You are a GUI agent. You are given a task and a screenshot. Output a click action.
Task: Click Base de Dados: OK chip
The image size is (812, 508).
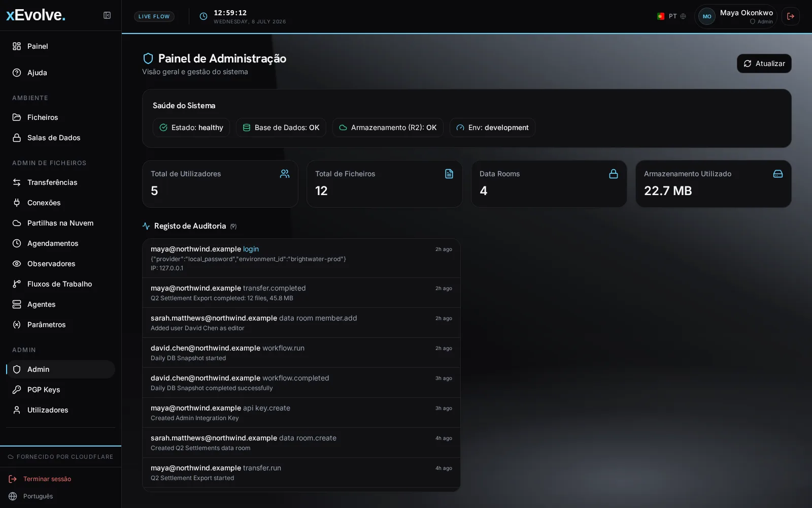281,128
